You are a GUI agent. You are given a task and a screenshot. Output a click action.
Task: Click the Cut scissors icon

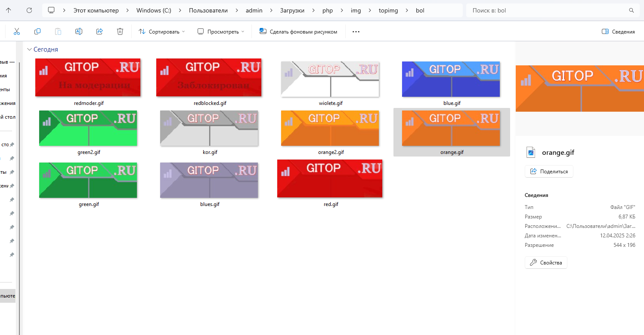[17, 31]
